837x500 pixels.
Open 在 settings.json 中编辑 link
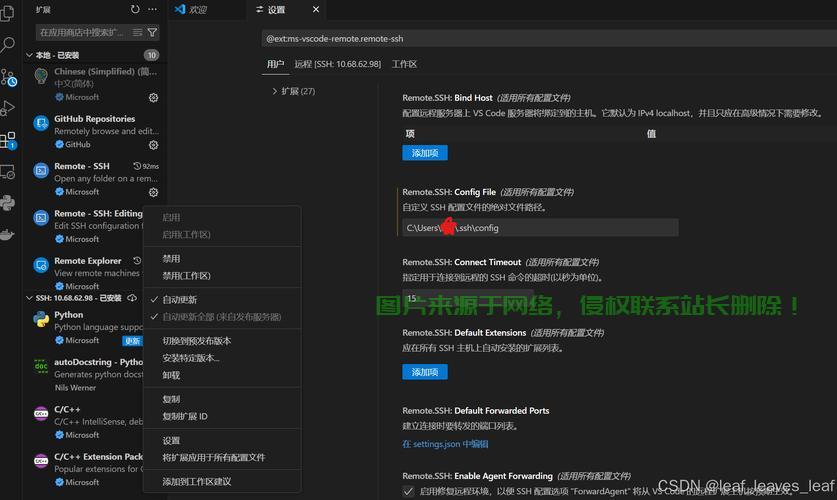445,444
